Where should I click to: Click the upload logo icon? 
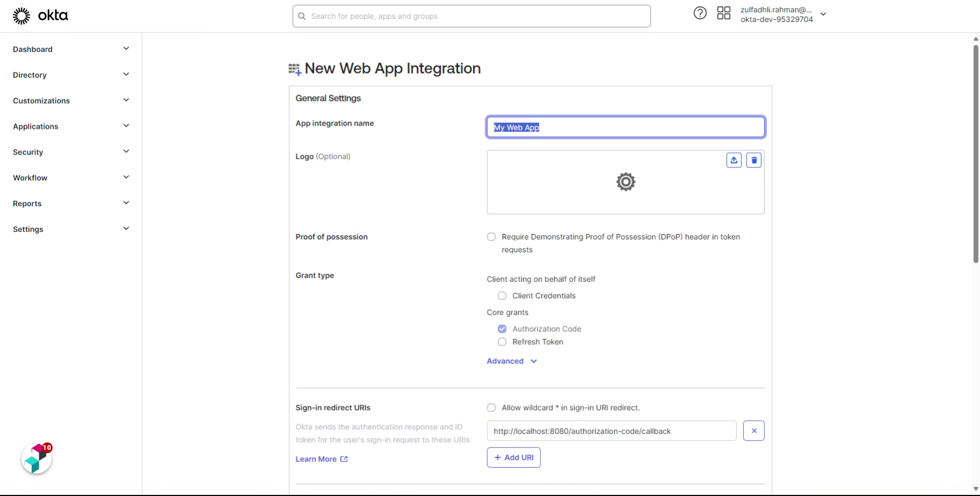pos(734,160)
